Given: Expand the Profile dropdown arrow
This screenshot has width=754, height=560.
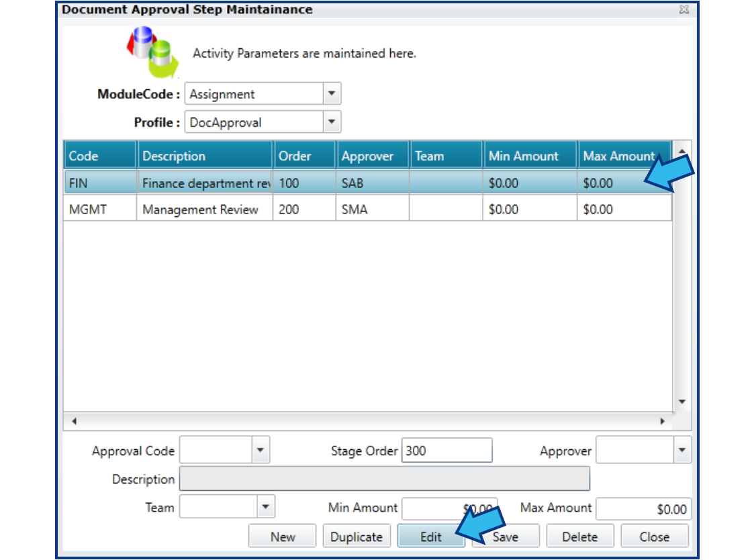Looking at the screenshot, I should click(x=331, y=122).
